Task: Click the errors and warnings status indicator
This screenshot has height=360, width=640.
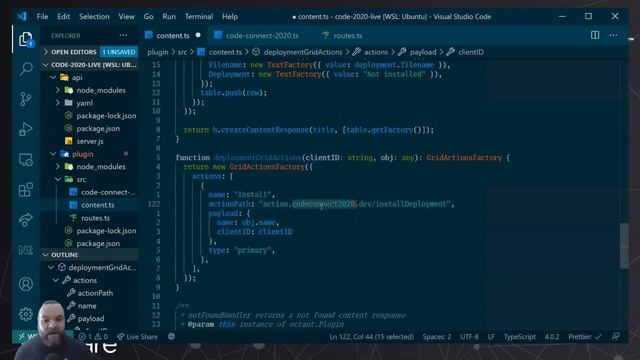Action: (93, 337)
